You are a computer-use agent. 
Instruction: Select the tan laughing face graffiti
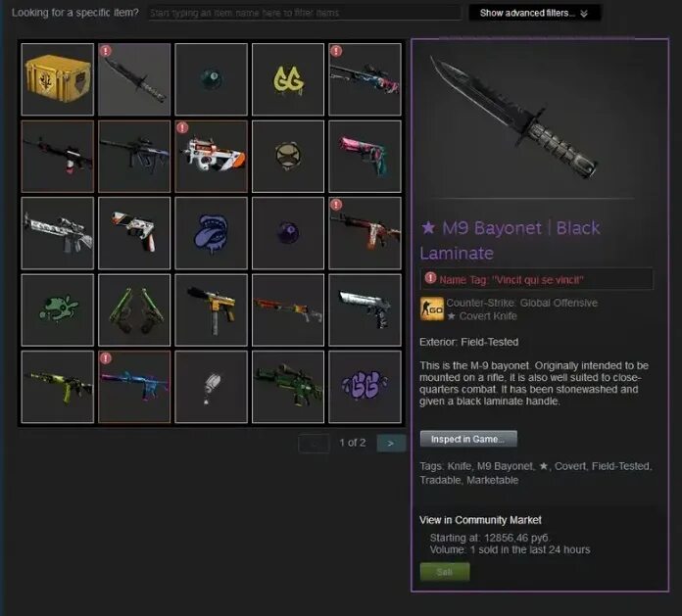point(288,156)
